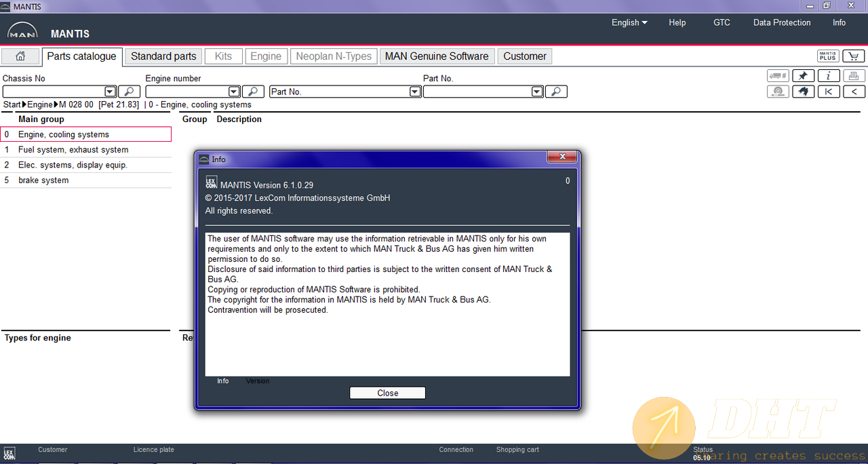This screenshot has width=868, height=464.
Task: Search by chassis number magnifier icon
Action: (129, 92)
